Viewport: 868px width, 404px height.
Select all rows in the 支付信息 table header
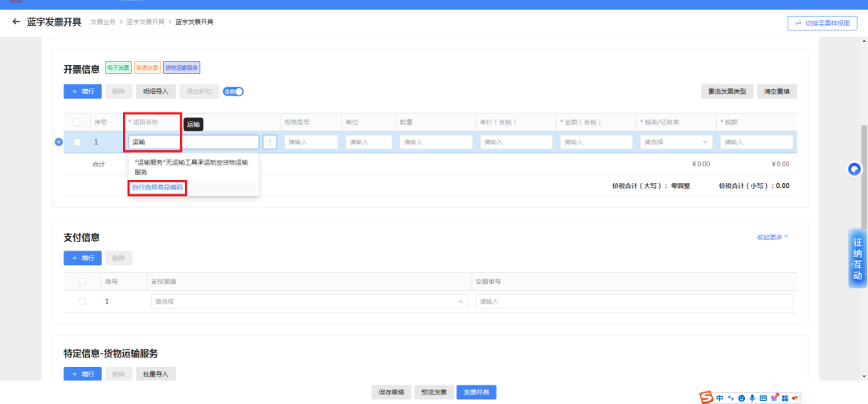pyautogui.click(x=83, y=282)
